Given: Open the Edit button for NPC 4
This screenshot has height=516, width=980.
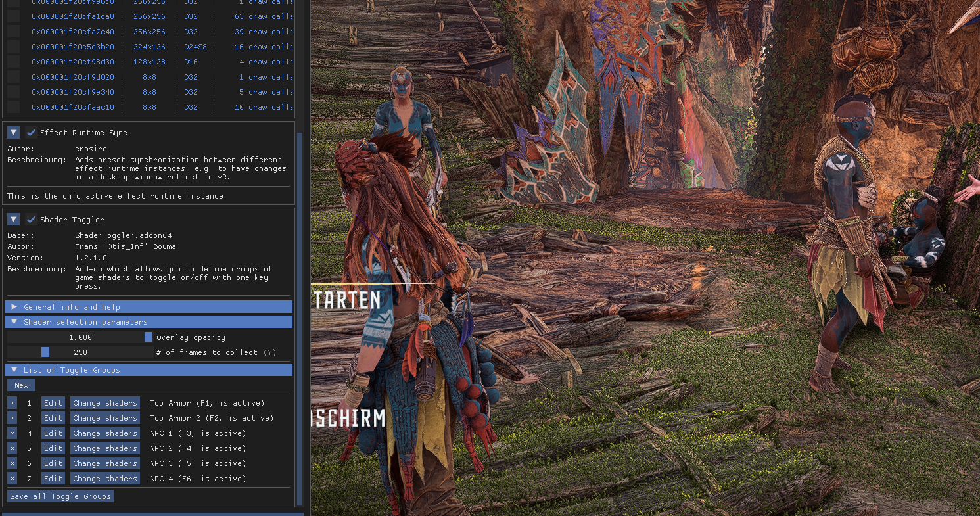Looking at the screenshot, I should pyautogui.click(x=53, y=479).
